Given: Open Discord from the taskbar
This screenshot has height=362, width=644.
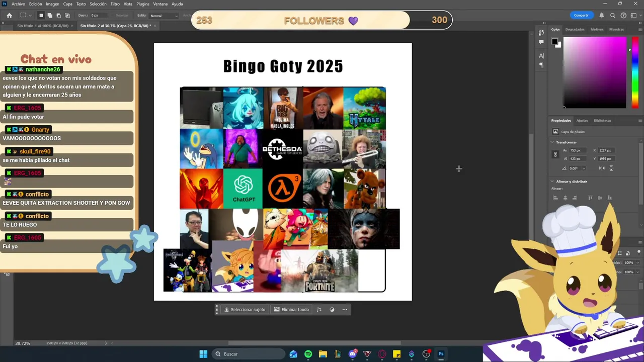Looking at the screenshot, I should point(353,354).
